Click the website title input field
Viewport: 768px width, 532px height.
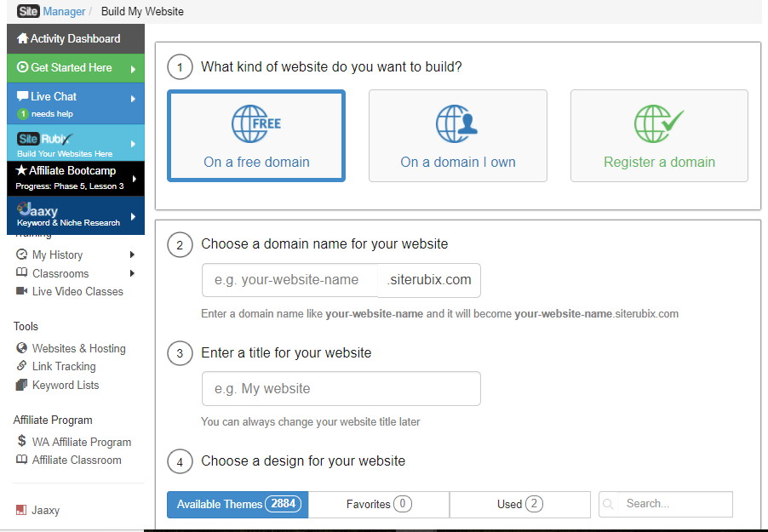341,388
